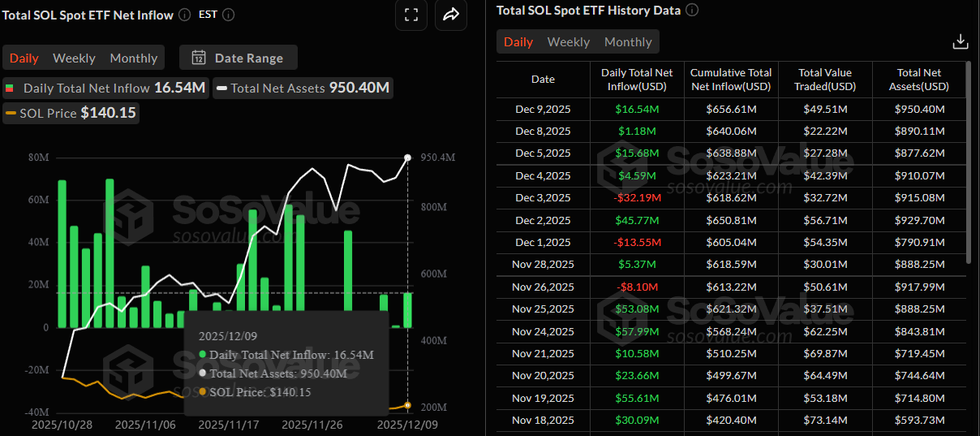Click the 950.4M endpoint marker on chart
980x436 pixels.
pos(407,158)
